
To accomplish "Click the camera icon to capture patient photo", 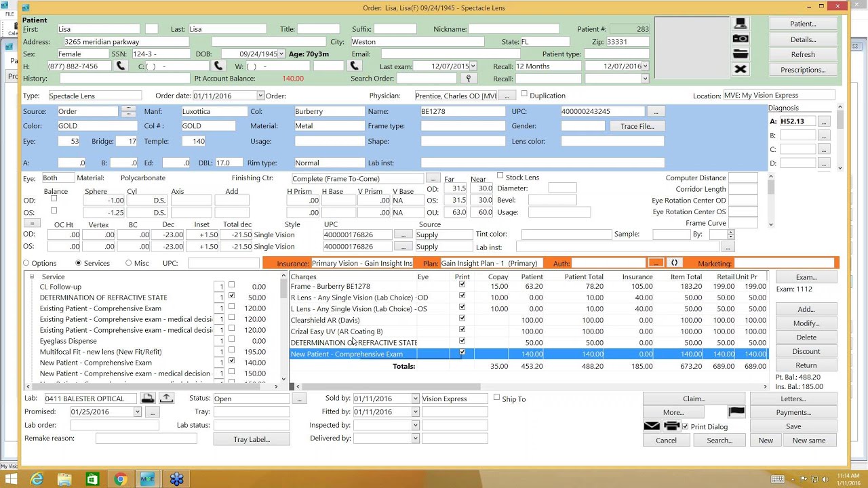I will point(741,39).
